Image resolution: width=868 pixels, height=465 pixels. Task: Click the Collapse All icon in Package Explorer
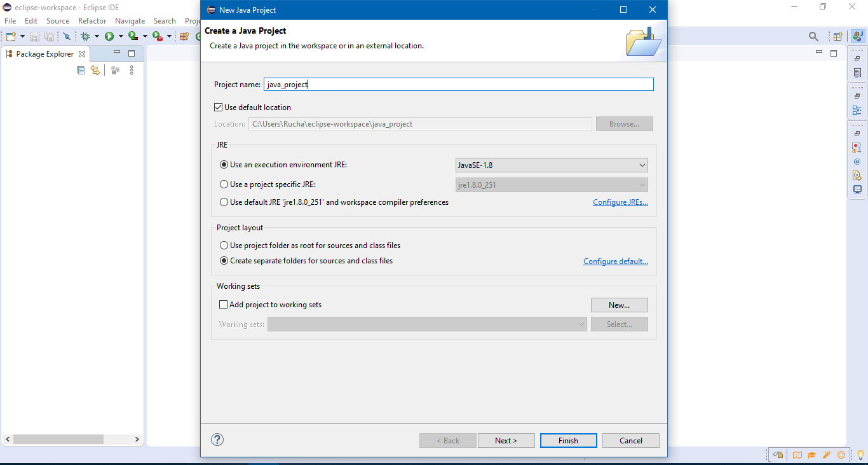[81, 70]
